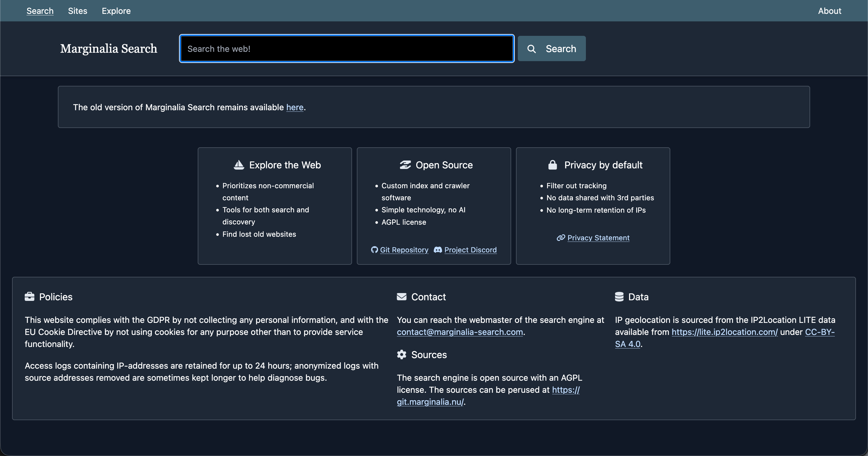Click the briefcase icon next to Policies
This screenshot has height=456, width=868.
tap(30, 297)
